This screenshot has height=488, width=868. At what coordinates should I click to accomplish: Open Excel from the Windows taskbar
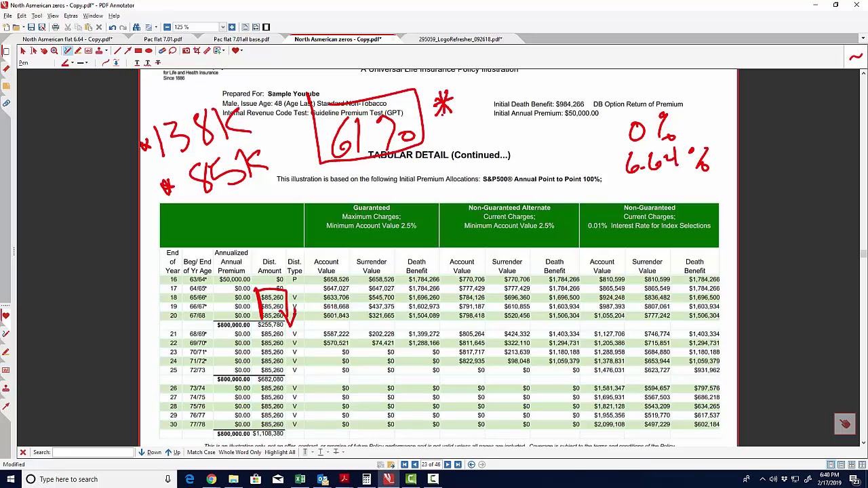point(300,479)
